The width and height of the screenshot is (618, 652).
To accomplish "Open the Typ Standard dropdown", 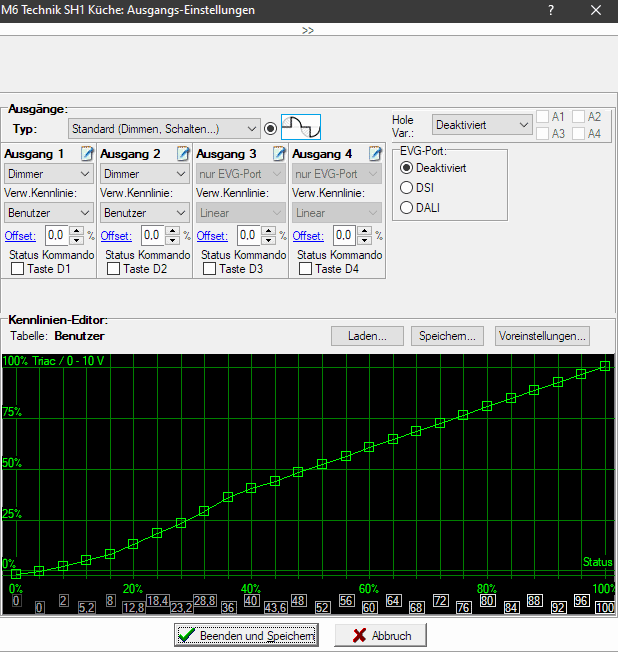I will 164,129.
